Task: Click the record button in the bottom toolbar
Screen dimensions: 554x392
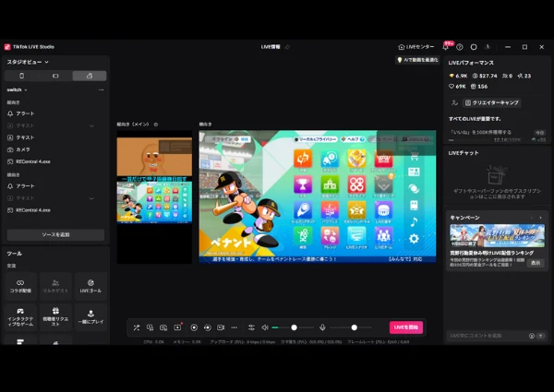Action: coord(194,327)
